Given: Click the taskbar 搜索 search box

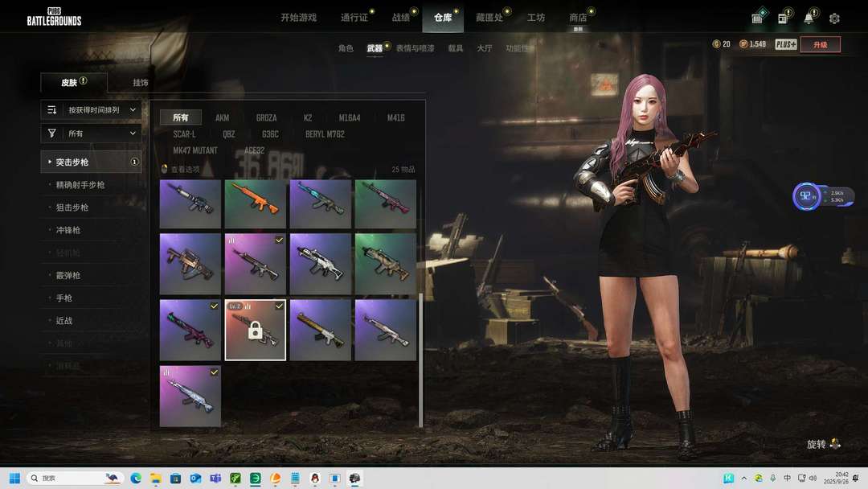Looking at the screenshot, I should (75, 478).
